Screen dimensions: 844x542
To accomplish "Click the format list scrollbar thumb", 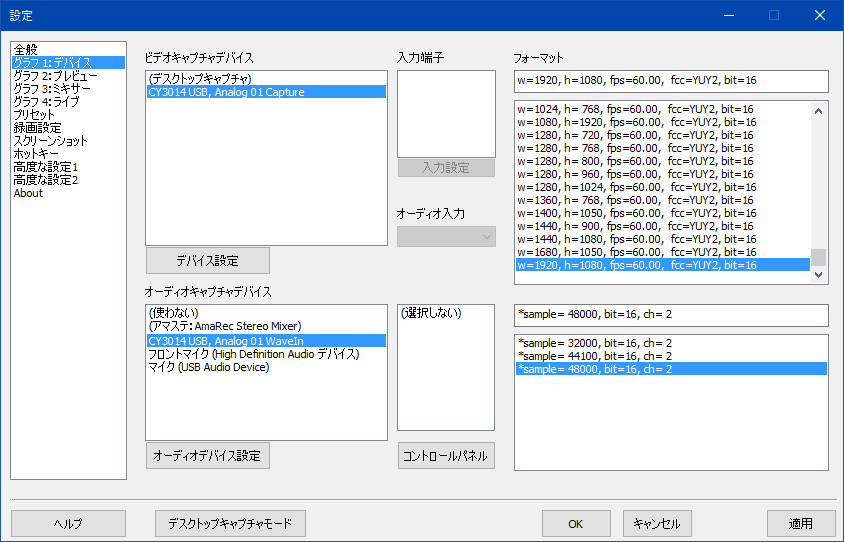I will click(x=818, y=257).
